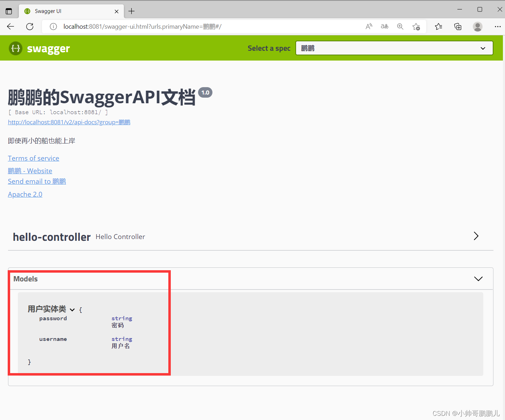
Task: Open the browser profile avatar
Action: pyautogui.click(x=478, y=27)
